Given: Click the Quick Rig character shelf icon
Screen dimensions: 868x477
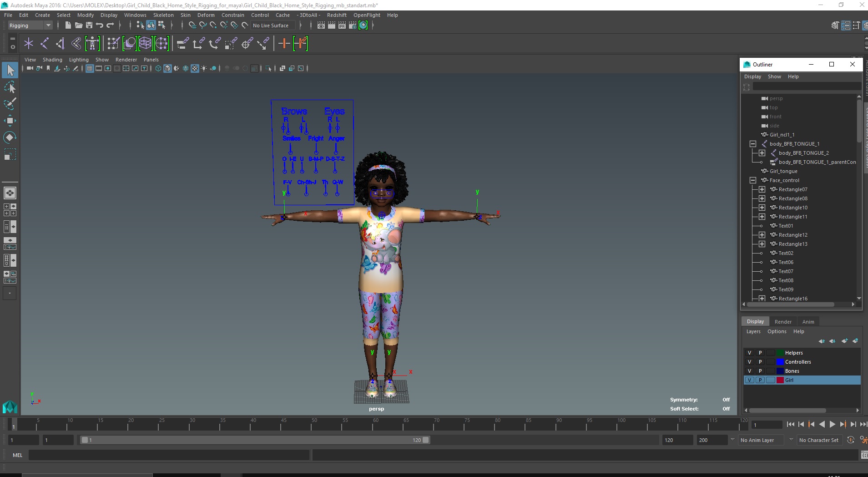Looking at the screenshot, I should pyautogui.click(x=92, y=44).
